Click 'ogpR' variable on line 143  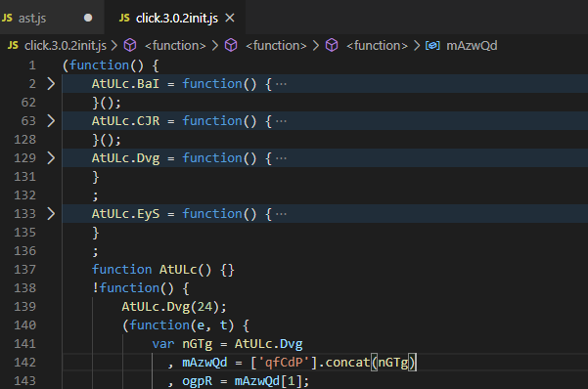(x=198, y=381)
